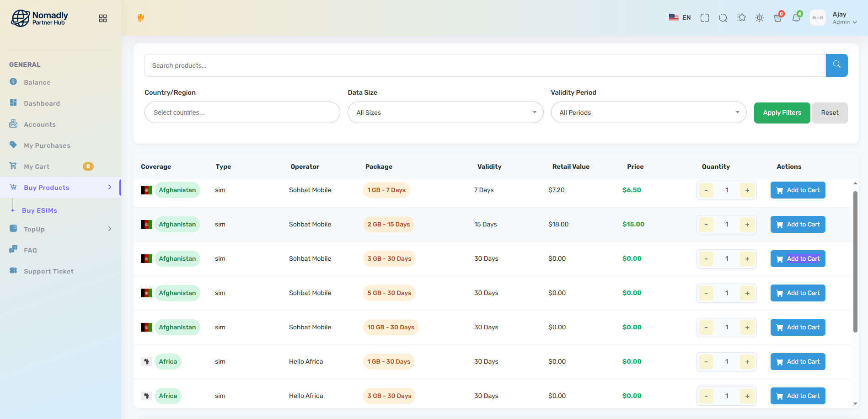Click the Search products input field
This screenshot has width=868, height=419.
pos(485,65)
